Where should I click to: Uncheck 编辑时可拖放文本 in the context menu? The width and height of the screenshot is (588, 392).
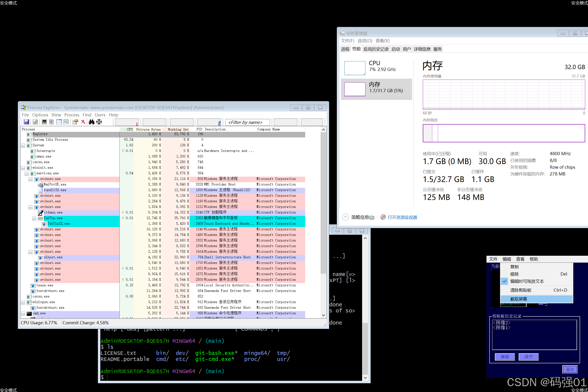click(527, 281)
